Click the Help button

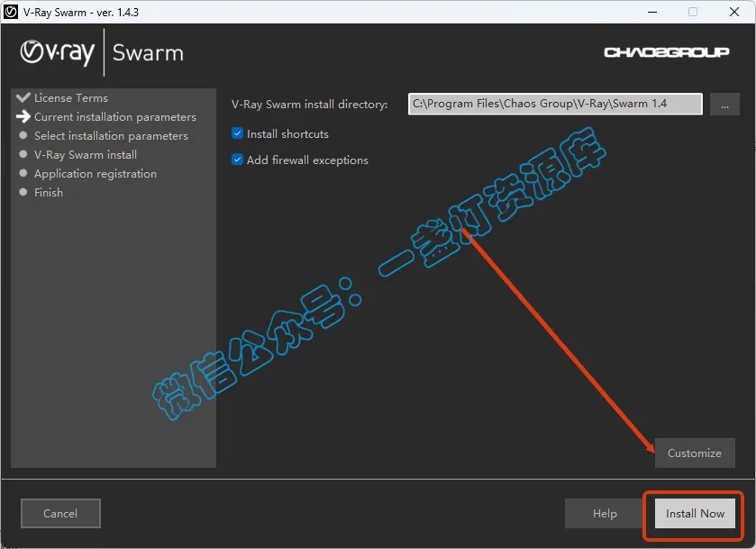pos(605,513)
